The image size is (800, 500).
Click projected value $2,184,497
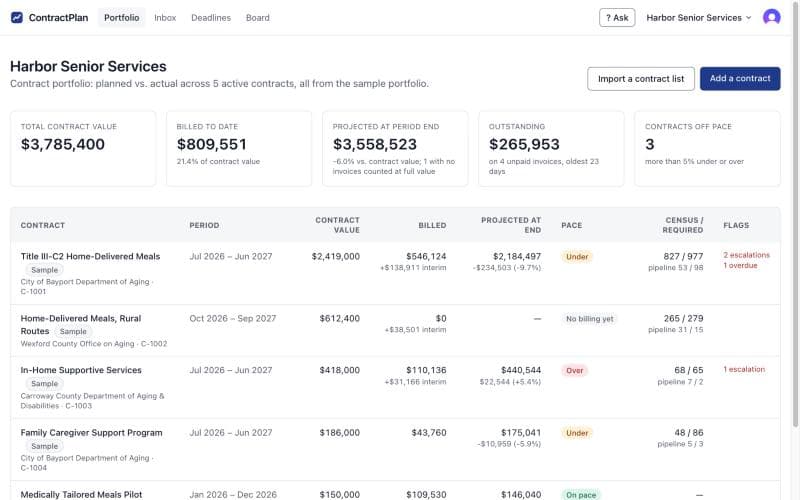[517, 256]
